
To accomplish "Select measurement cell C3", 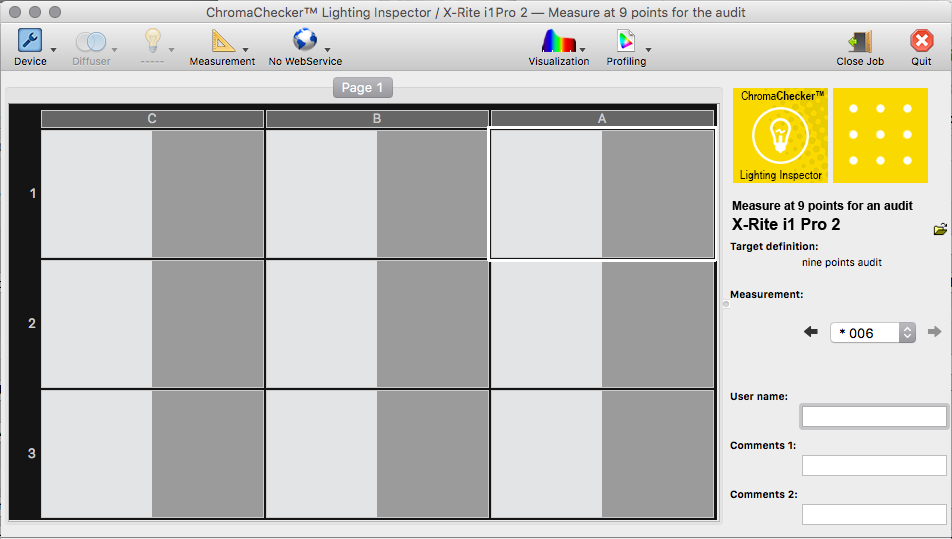I will point(152,454).
